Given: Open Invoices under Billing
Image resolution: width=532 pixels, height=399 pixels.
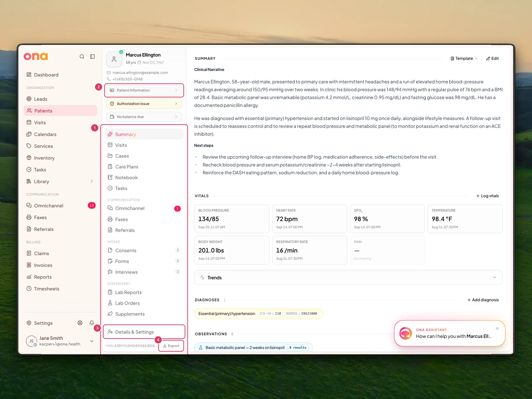Looking at the screenshot, I should click(60, 265).
